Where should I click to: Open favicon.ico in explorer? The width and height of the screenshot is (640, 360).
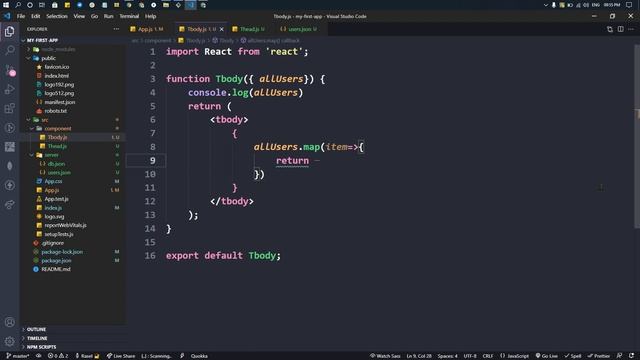pos(57,67)
